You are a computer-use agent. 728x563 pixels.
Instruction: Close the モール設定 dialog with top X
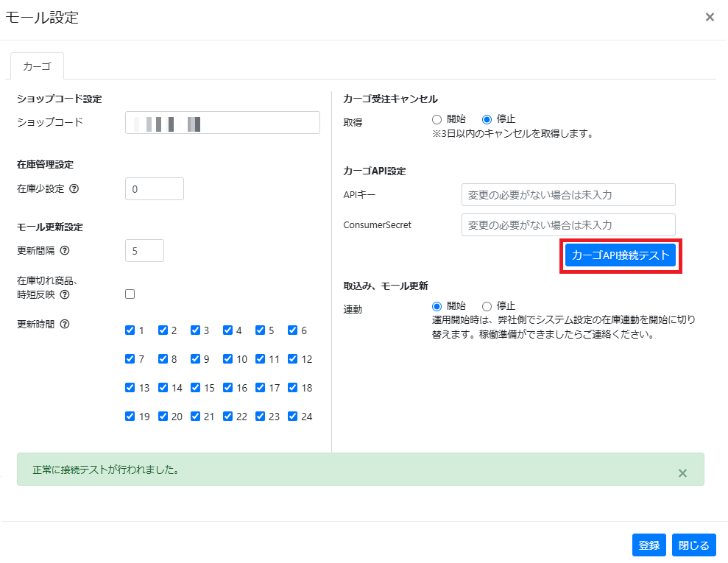710,17
